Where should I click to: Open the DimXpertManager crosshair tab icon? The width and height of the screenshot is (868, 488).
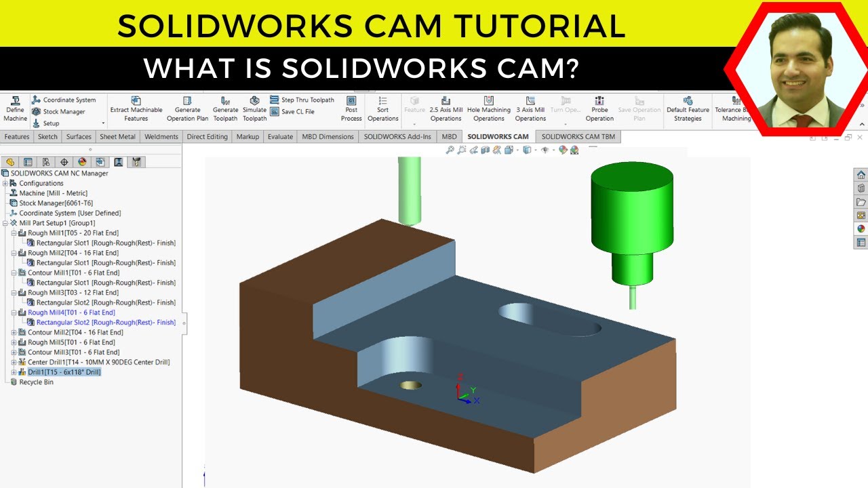click(64, 162)
